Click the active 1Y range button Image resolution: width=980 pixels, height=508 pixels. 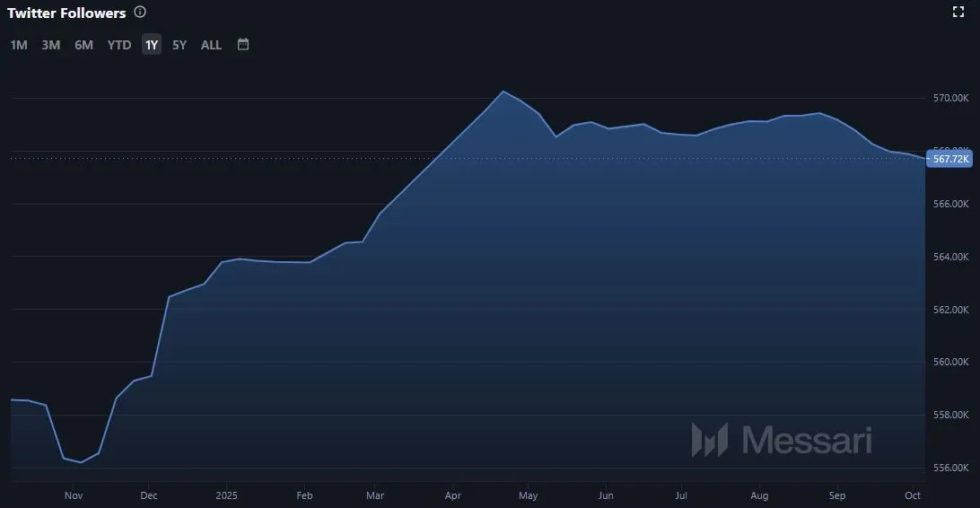coord(152,45)
